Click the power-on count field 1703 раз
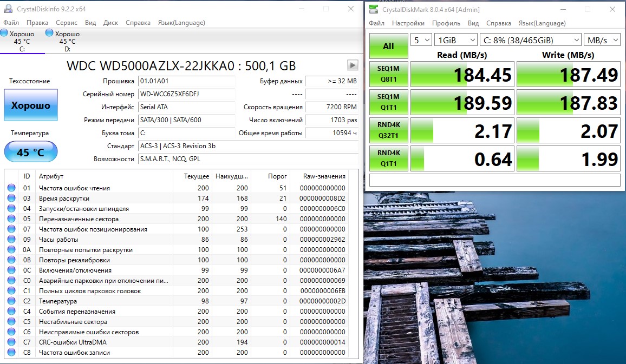The width and height of the screenshot is (626, 364). [x=332, y=120]
